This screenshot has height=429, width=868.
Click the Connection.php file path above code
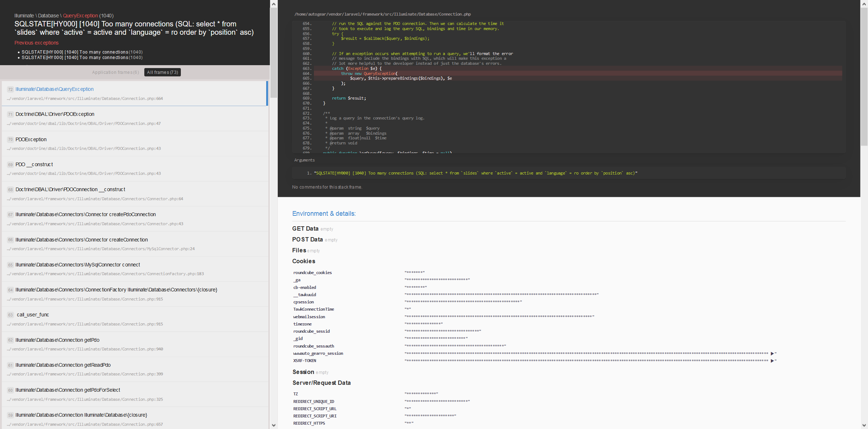(x=383, y=14)
